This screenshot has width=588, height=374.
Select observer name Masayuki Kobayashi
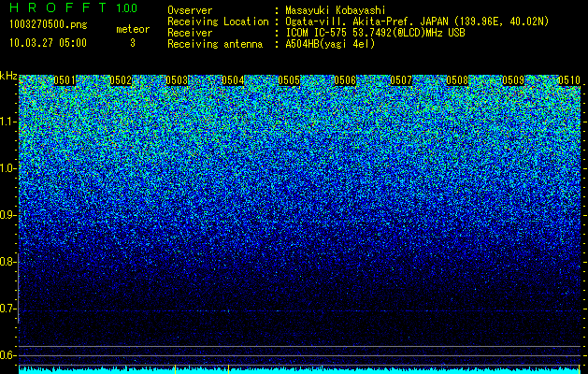[x=336, y=10]
